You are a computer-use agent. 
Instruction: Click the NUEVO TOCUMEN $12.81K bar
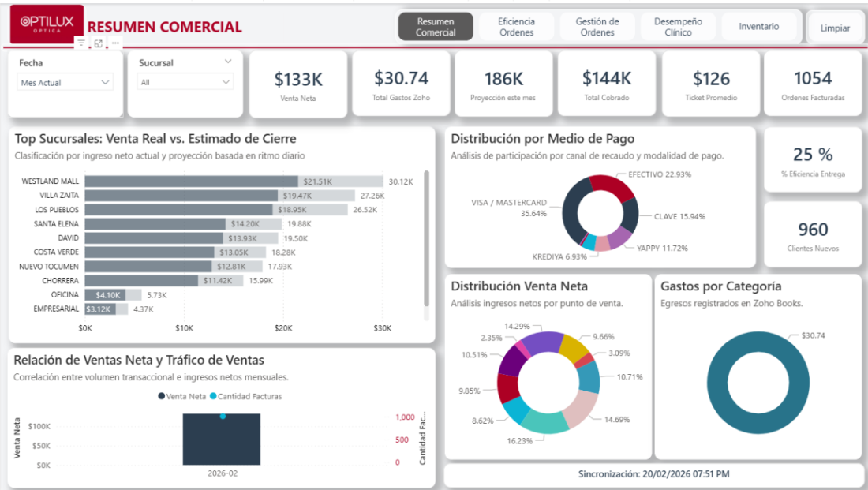[148, 267]
